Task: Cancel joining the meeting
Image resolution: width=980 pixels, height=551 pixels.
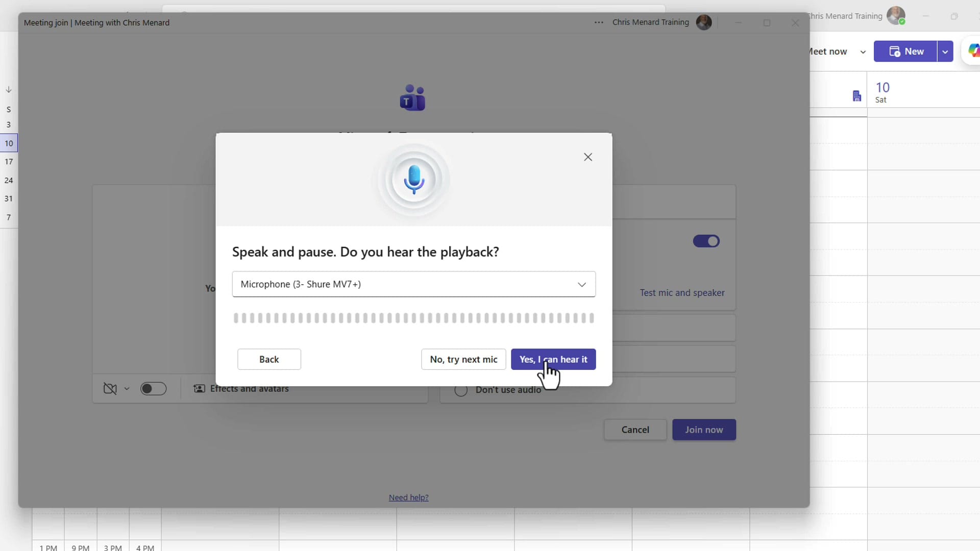Action: [x=635, y=430]
